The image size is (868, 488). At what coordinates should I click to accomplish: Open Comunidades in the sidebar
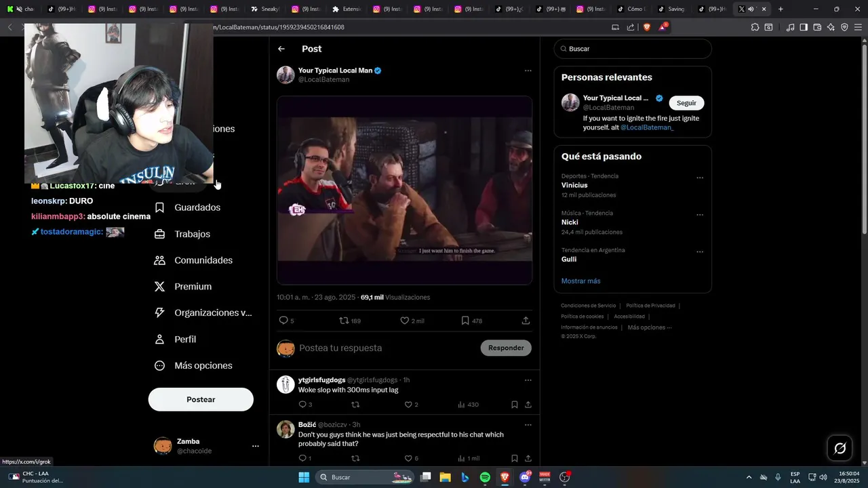[x=194, y=260]
